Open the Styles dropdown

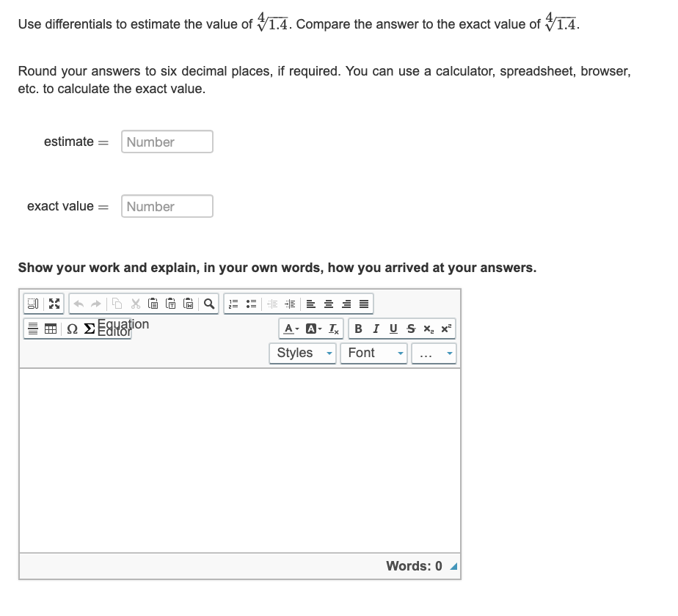302,353
